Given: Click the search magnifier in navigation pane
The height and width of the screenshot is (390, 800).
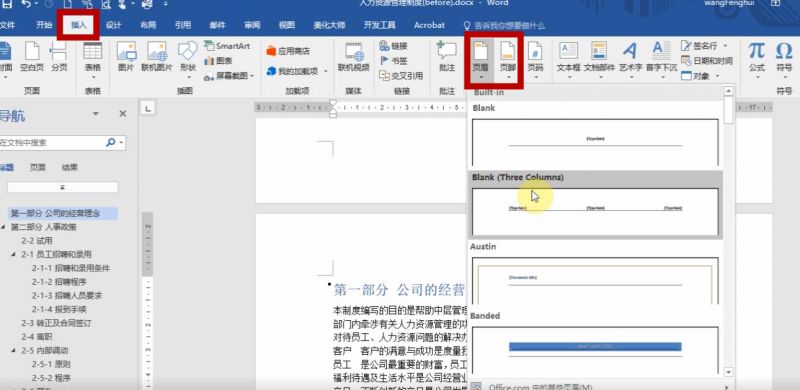Looking at the screenshot, I should [111, 143].
